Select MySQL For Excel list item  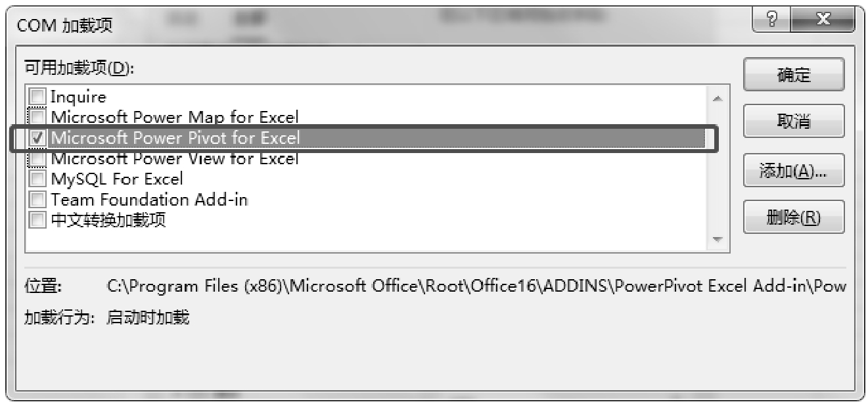pos(117,179)
